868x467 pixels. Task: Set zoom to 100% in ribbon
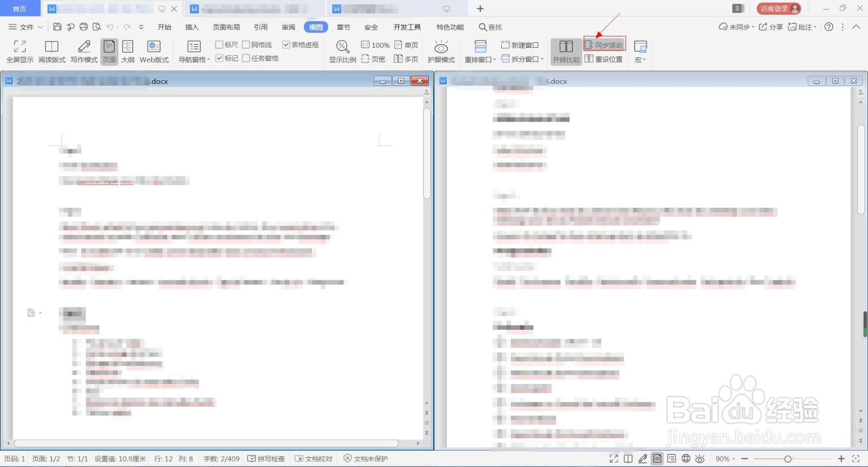coord(375,45)
